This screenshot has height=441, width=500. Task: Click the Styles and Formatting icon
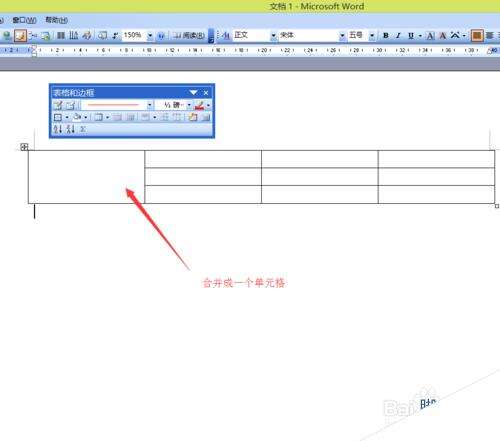point(226,35)
